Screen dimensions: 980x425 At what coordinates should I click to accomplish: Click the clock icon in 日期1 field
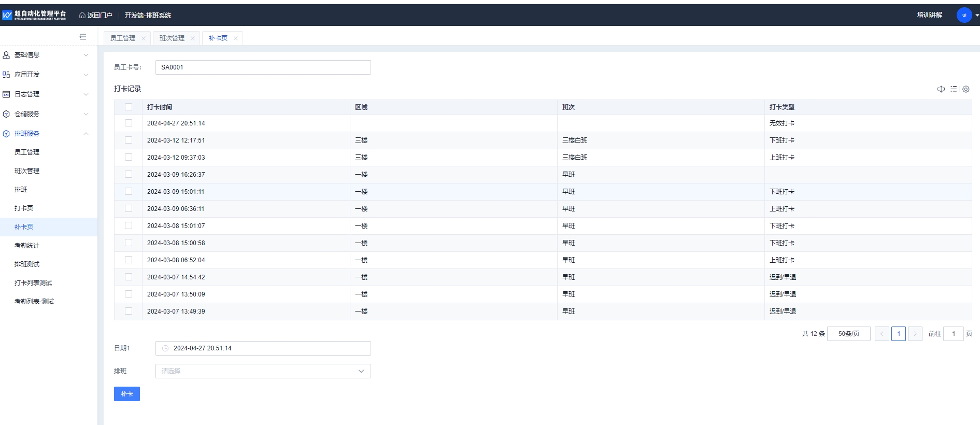[x=165, y=348]
